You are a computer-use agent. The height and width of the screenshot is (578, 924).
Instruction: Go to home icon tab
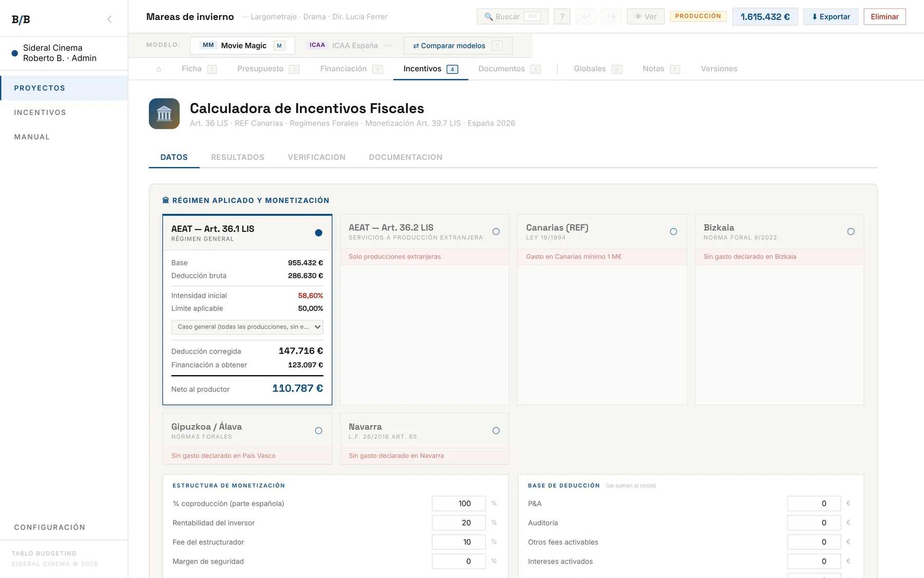click(159, 69)
